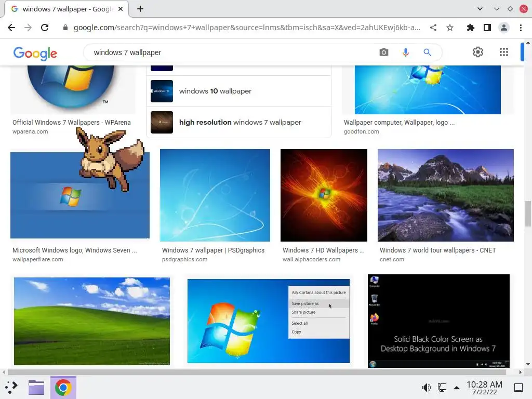Click the address bar URL
Viewport: 532px width, 399px height.
click(247, 28)
